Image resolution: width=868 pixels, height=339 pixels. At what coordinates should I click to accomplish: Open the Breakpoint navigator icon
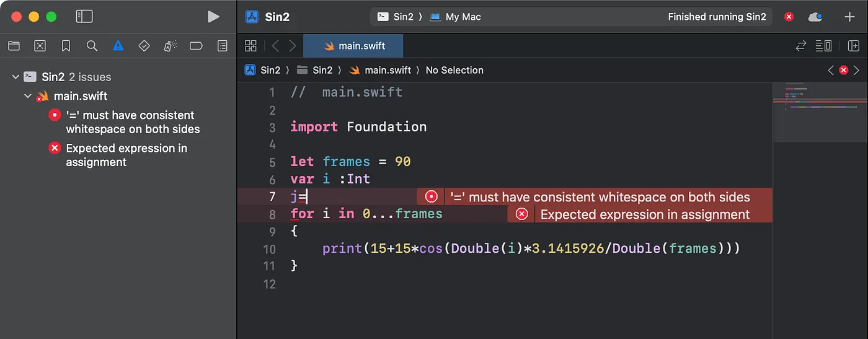pos(196,46)
